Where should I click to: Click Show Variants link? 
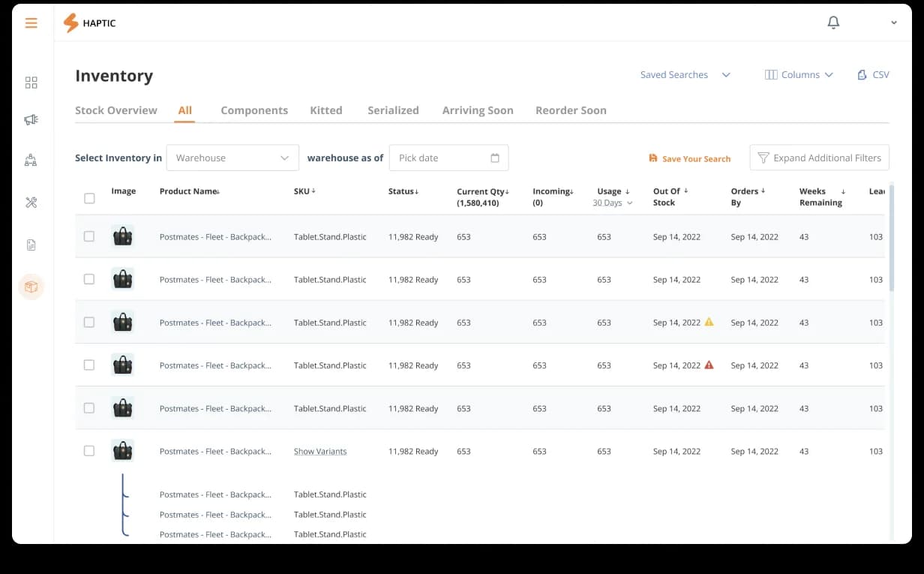click(x=320, y=452)
